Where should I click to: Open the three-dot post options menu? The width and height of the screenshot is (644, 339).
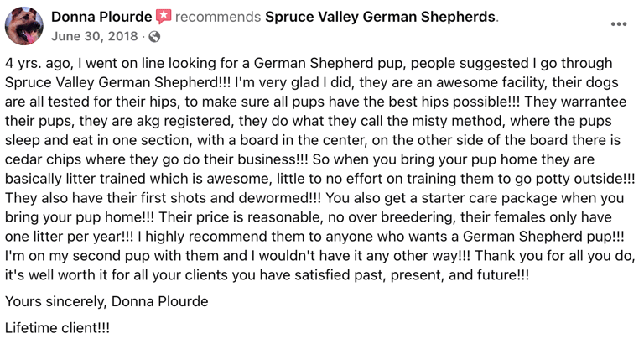pos(619,24)
